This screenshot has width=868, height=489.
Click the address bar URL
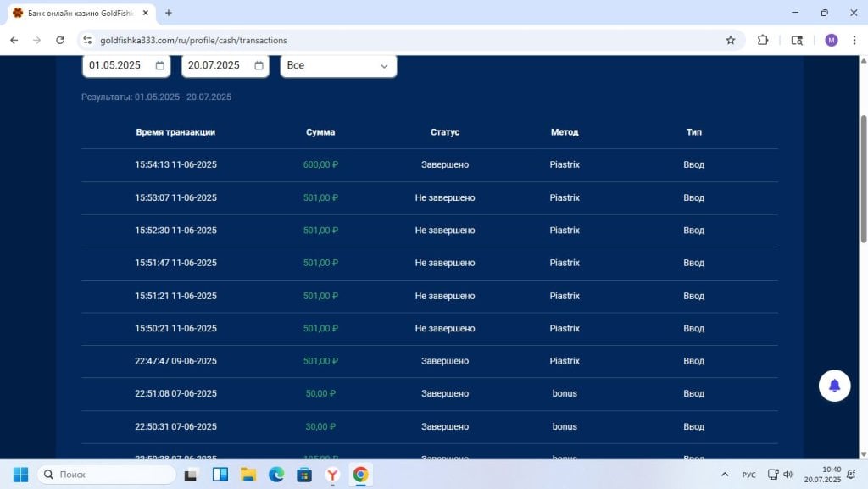[193, 40]
